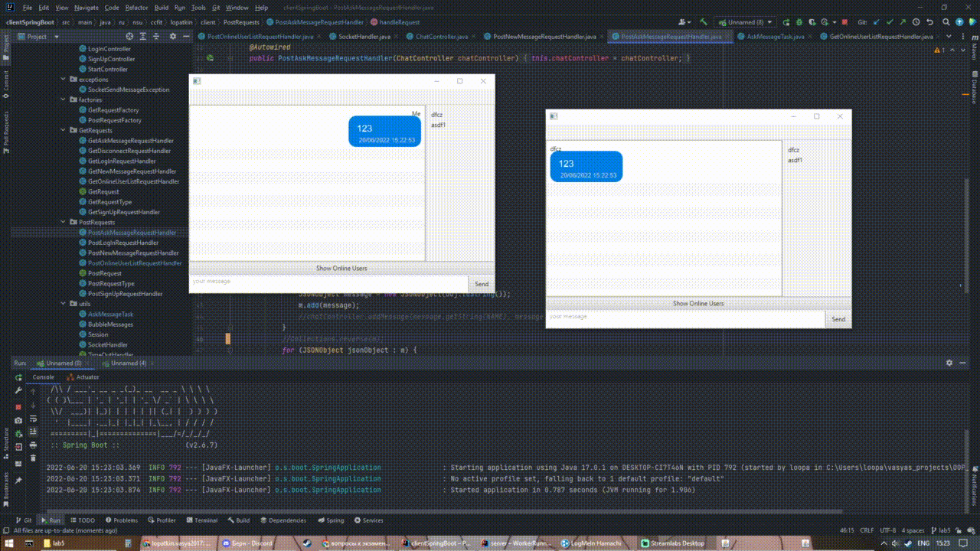980x551 pixels.
Task: Toggle scroll-to-end icon in Run console
Action: [x=33, y=432]
